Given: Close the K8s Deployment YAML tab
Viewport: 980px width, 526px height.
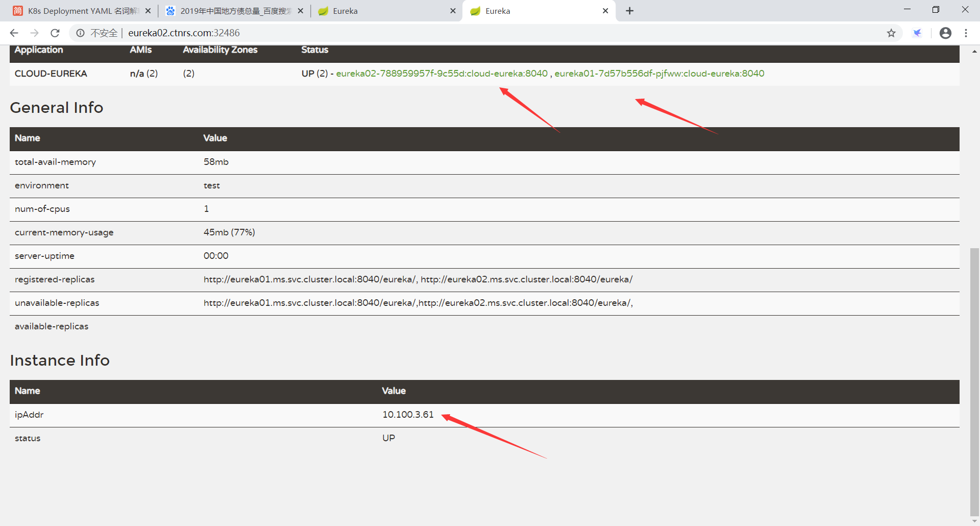Looking at the screenshot, I should point(148,11).
